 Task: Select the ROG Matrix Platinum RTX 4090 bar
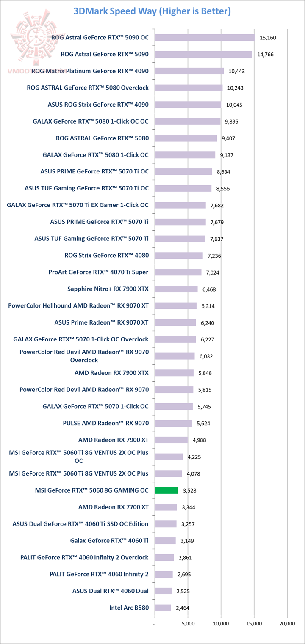pos(189,71)
